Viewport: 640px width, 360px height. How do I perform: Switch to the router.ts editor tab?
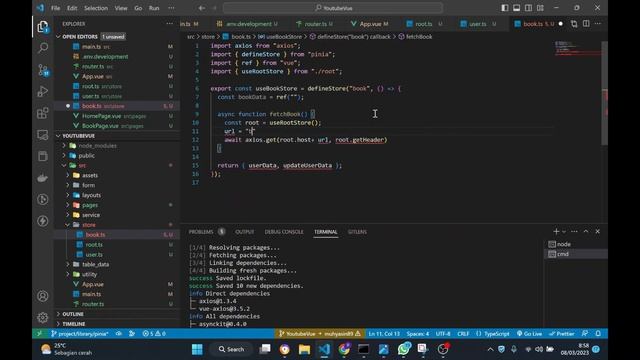(x=315, y=24)
